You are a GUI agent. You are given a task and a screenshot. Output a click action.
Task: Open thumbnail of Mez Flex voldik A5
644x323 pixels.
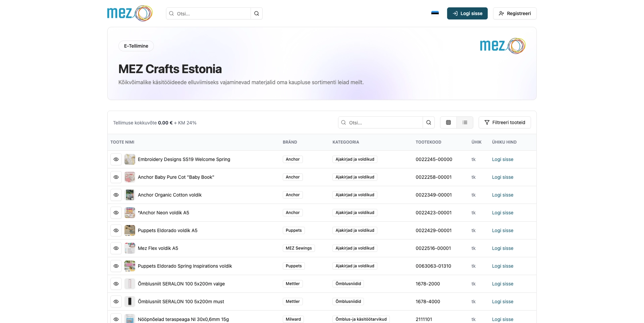(x=130, y=248)
